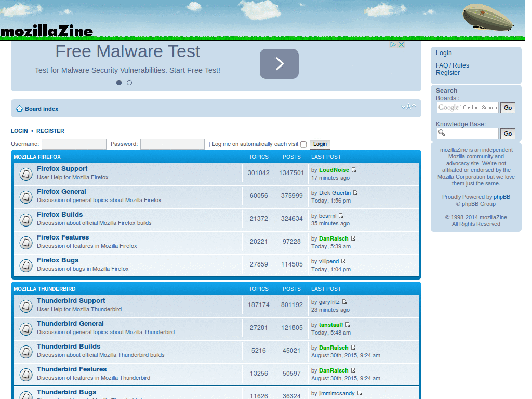
Task: Click the Thunderbird General forum icon
Action: point(26,329)
